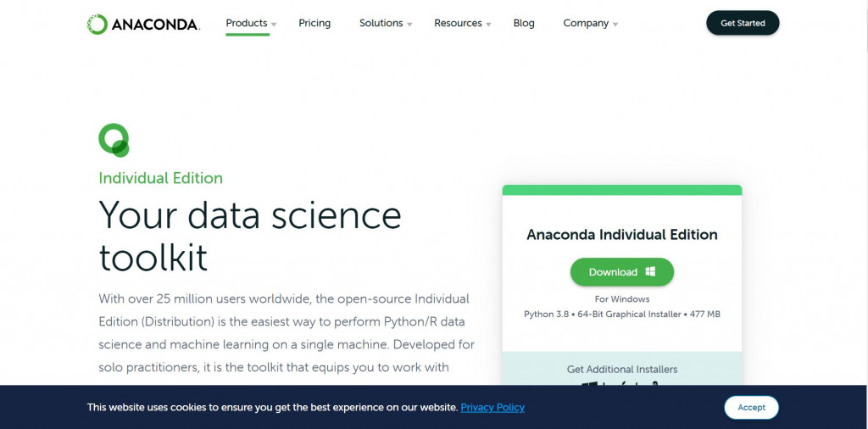
Task: Expand the Resources dropdown arrow
Action: (488, 25)
